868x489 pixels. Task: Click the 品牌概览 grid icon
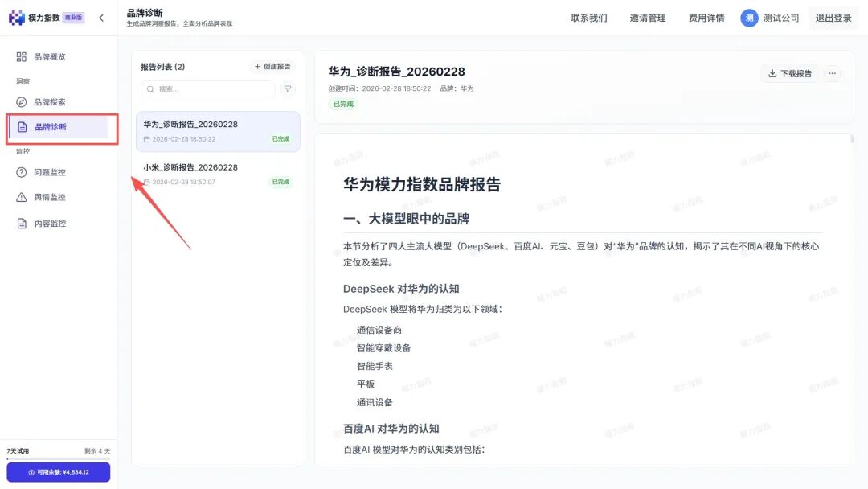click(x=22, y=56)
